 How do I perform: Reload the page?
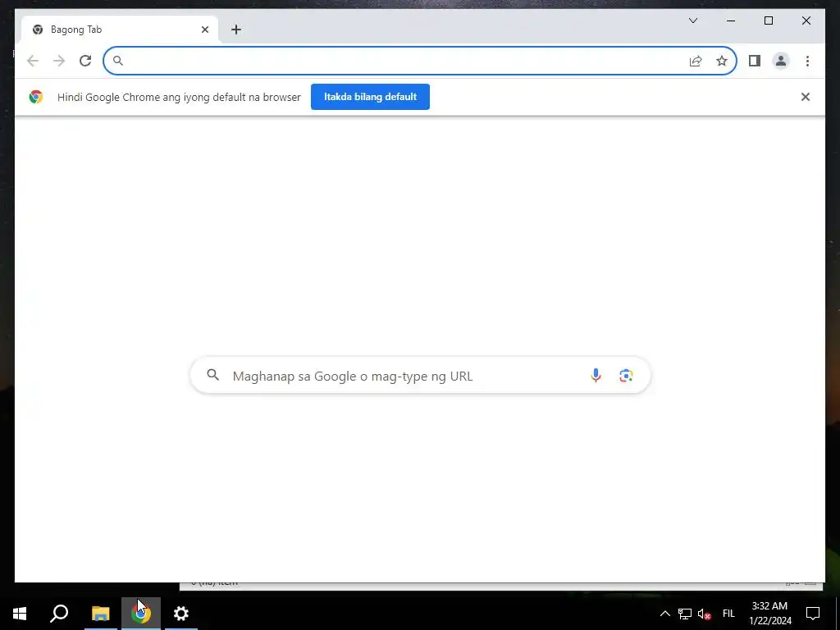click(x=85, y=61)
